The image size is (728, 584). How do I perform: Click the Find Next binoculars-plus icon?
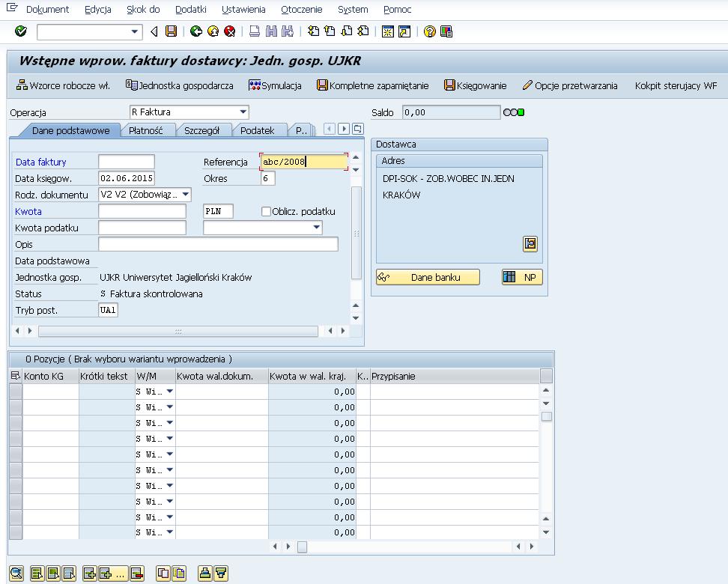pos(288,31)
